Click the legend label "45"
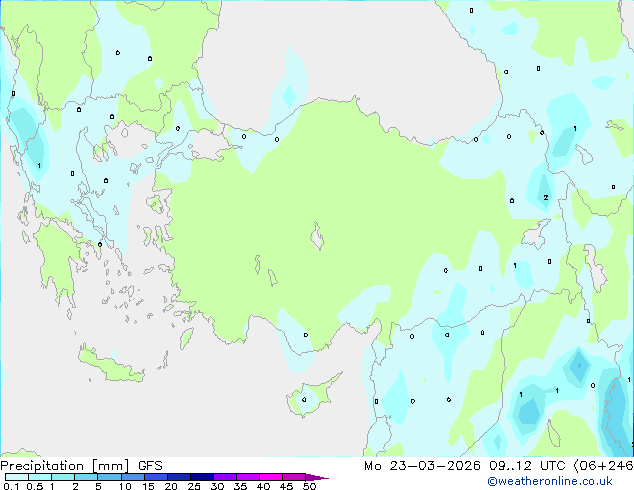The height and width of the screenshot is (490, 634). [286, 486]
